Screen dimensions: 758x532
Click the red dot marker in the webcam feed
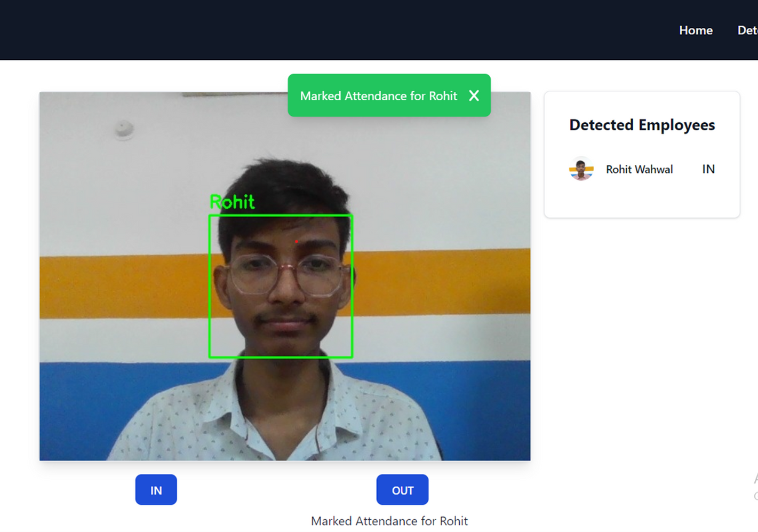297,242
